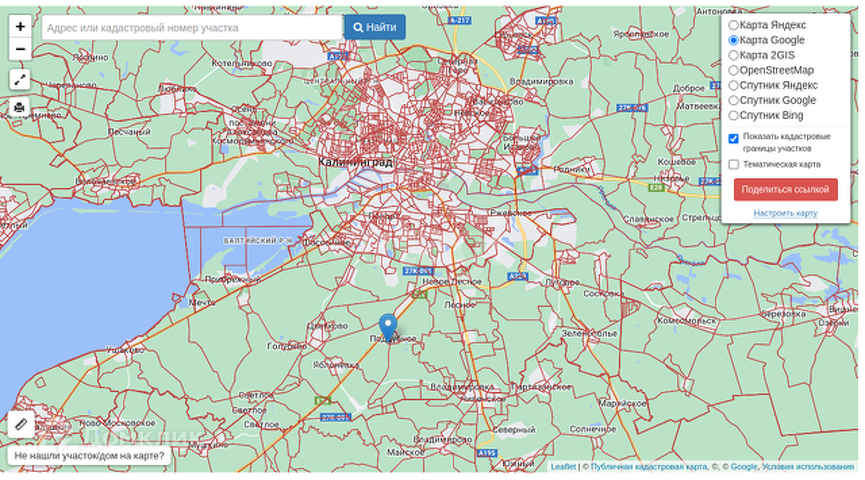Click the Кошевое label
The height and width of the screenshot is (480, 865).
pyautogui.click(x=677, y=162)
